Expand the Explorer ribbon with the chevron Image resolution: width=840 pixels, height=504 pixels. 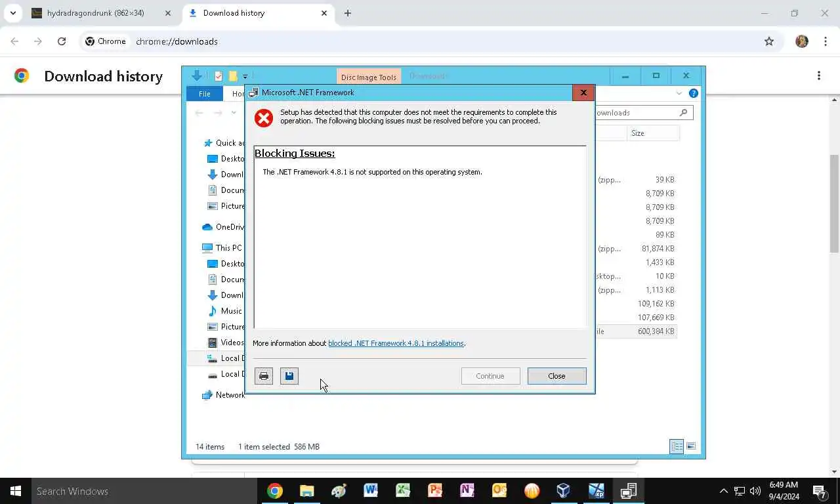(679, 93)
